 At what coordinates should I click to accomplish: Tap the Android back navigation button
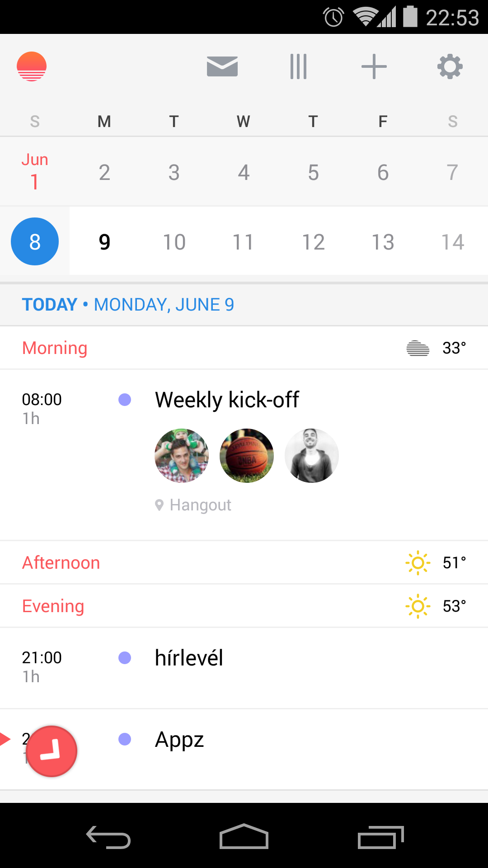pyautogui.click(x=108, y=837)
